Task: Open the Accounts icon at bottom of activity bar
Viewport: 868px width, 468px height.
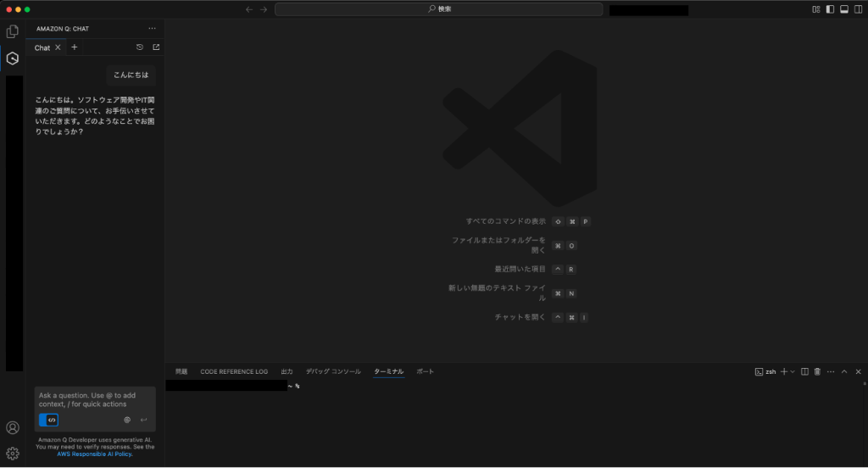Action: coord(12,427)
